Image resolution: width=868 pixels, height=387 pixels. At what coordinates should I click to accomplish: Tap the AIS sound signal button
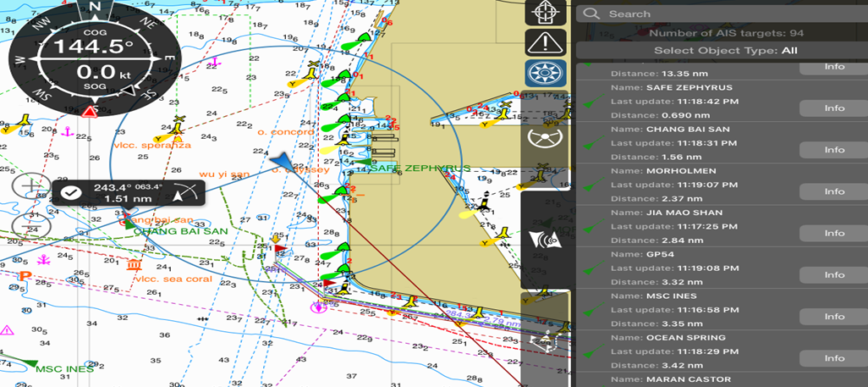546,240
